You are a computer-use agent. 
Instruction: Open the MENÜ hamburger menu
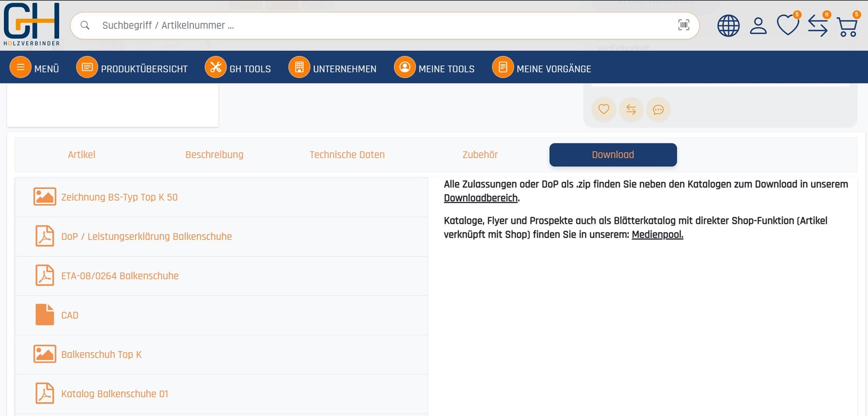pos(35,68)
